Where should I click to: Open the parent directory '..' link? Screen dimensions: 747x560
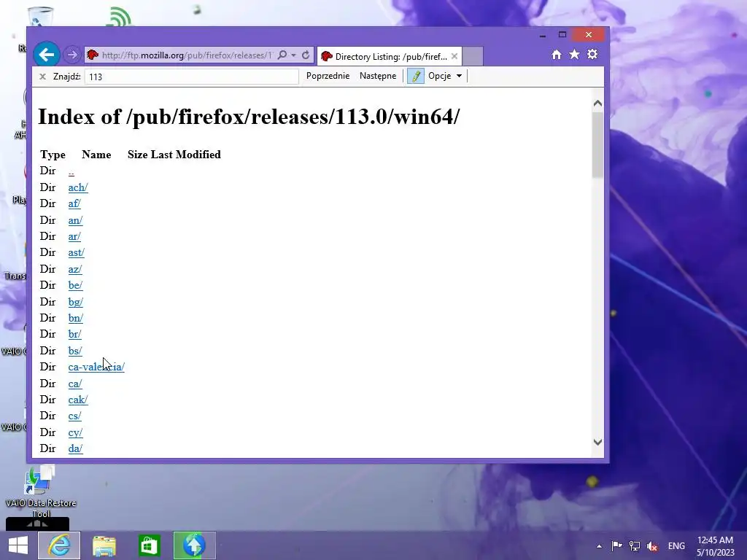(x=71, y=171)
